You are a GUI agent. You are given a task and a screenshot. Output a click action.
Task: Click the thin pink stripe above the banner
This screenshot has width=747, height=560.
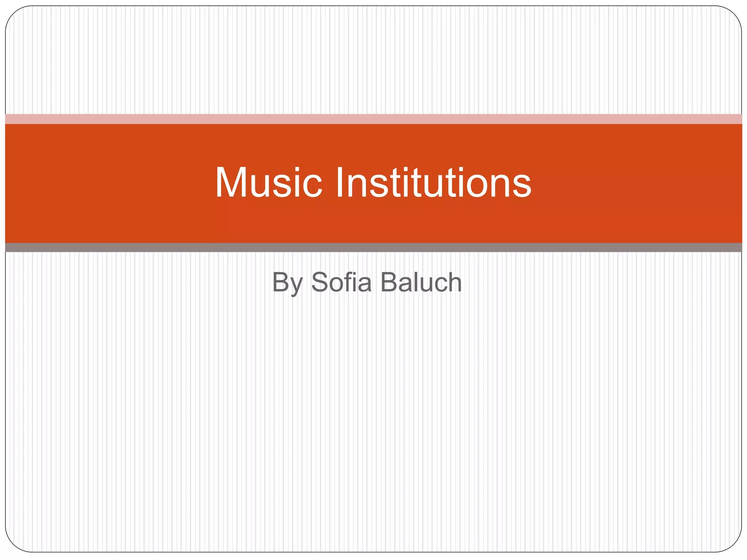[373, 119]
